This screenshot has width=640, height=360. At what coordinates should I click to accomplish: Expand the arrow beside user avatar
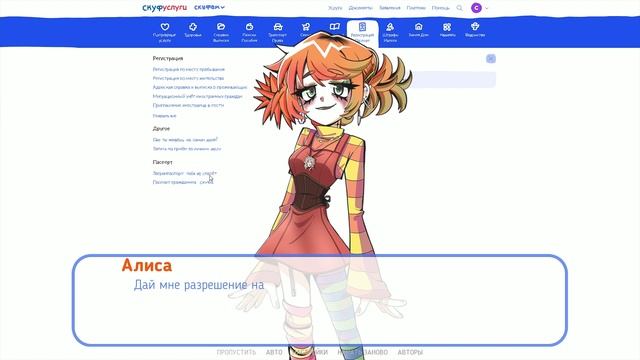(486, 8)
